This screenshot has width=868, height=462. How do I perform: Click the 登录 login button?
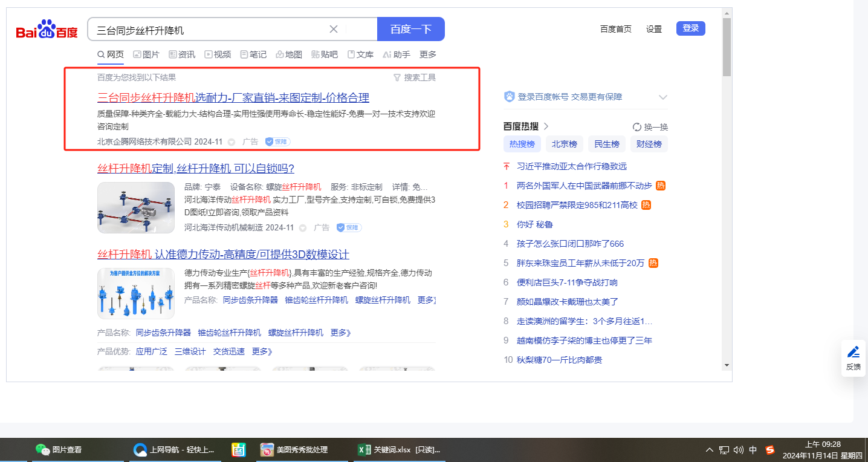690,28
